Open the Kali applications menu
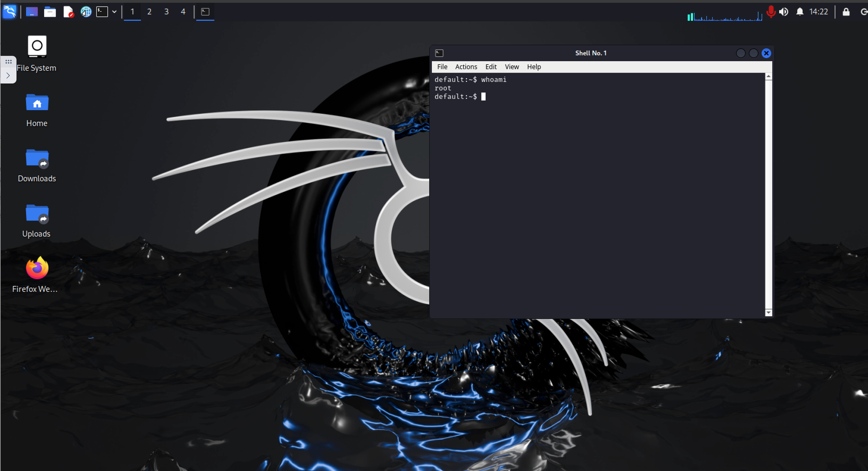The image size is (868, 471). pyautogui.click(x=10, y=11)
